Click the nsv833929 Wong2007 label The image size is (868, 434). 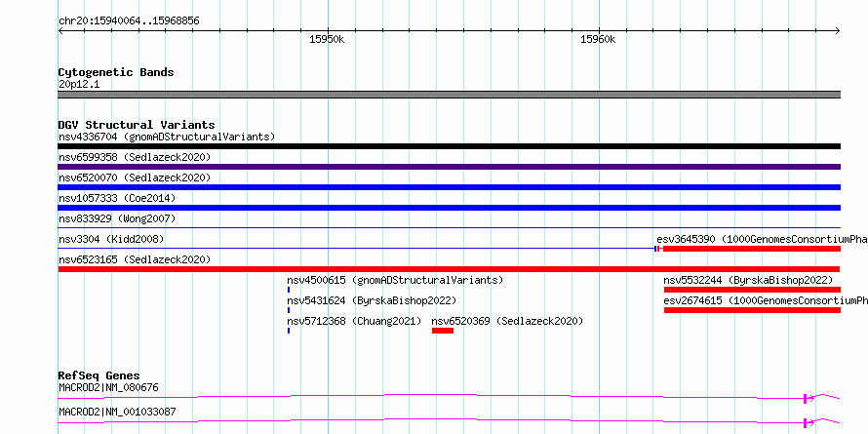pos(117,218)
